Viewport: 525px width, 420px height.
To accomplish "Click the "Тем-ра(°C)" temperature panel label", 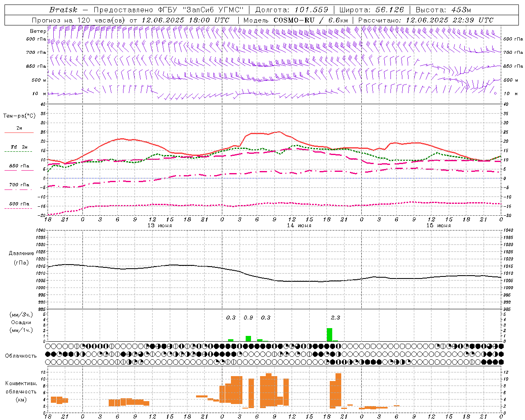I will [19, 116].
